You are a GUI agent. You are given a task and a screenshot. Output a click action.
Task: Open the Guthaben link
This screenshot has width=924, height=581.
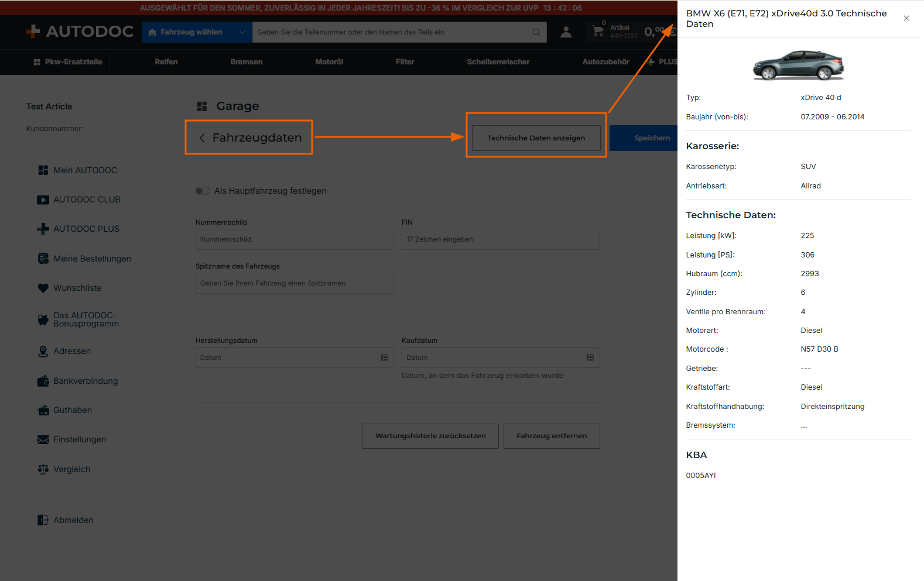coord(73,410)
